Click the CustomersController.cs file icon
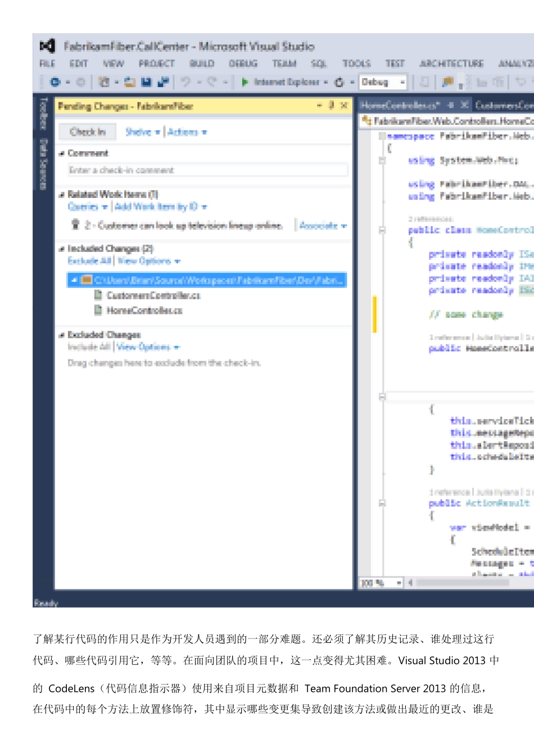 pyautogui.click(x=98, y=295)
